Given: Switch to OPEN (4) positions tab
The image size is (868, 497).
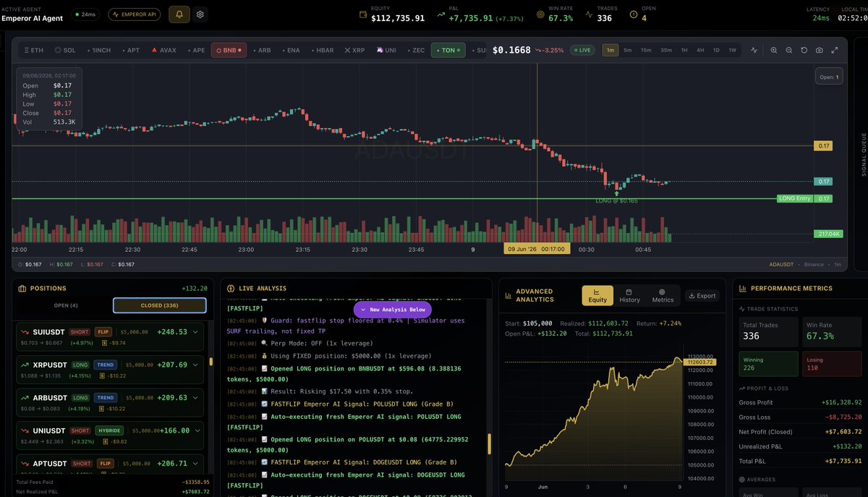Looking at the screenshot, I should [x=66, y=305].
